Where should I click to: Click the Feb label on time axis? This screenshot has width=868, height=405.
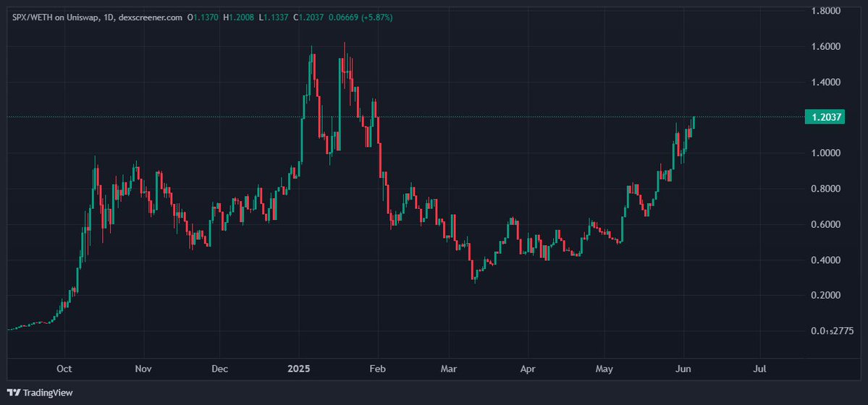pos(378,369)
